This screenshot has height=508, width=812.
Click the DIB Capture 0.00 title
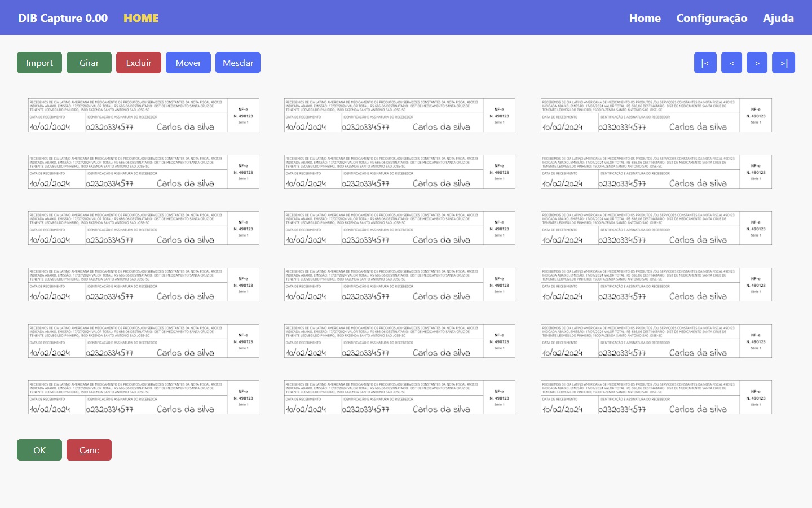(x=63, y=18)
